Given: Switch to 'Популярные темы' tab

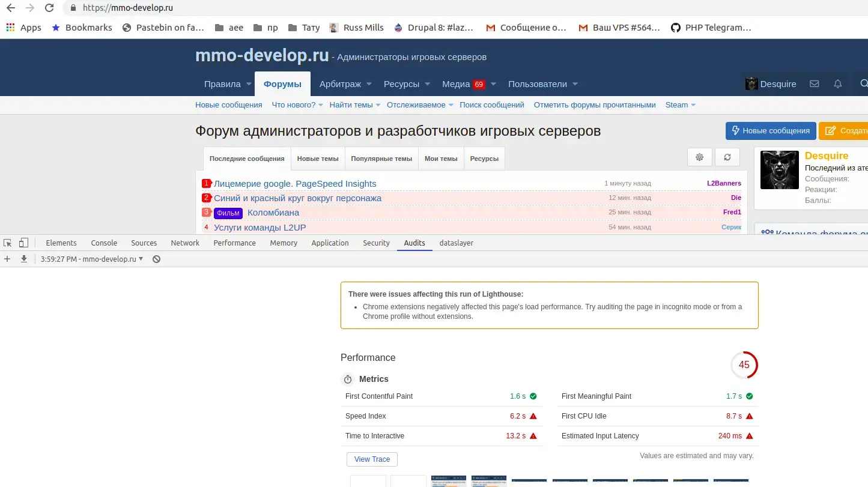Looking at the screenshot, I should (381, 159).
